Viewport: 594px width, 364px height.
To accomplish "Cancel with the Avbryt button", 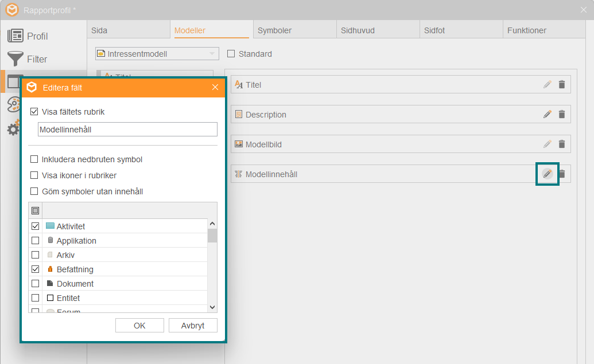I will (193, 326).
